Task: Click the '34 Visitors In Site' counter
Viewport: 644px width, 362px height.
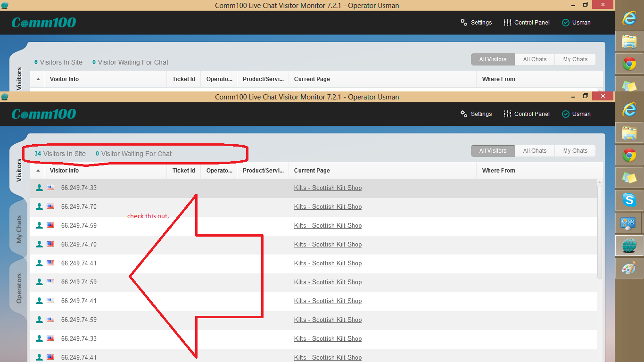Action: (x=60, y=154)
